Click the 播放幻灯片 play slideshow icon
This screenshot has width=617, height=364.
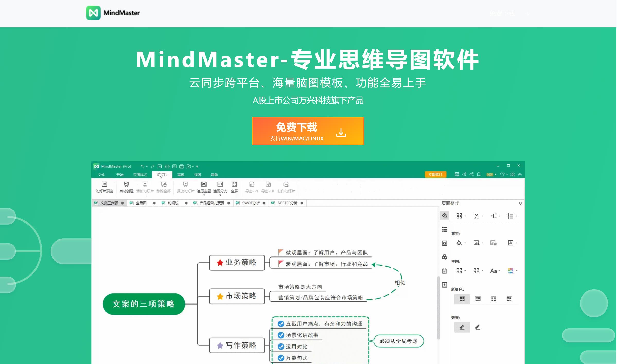click(x=186, y=184)
